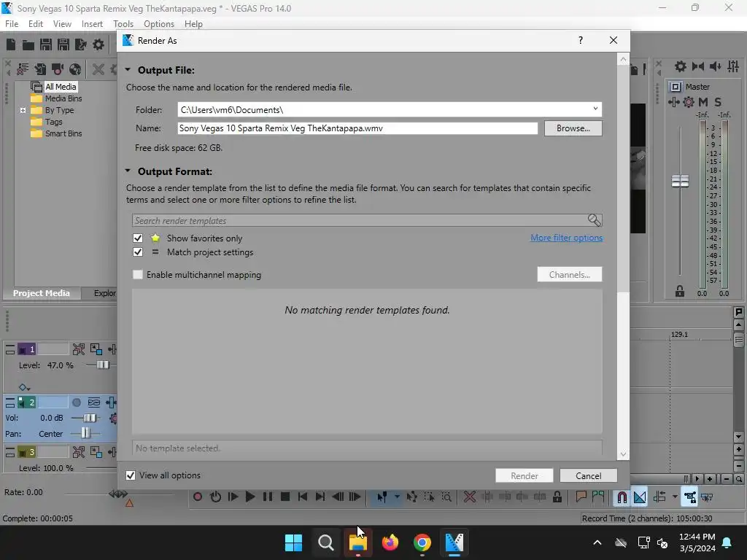747x560 pixels.
Task: Click the Import Media icon
Action: tap(41, 69)
